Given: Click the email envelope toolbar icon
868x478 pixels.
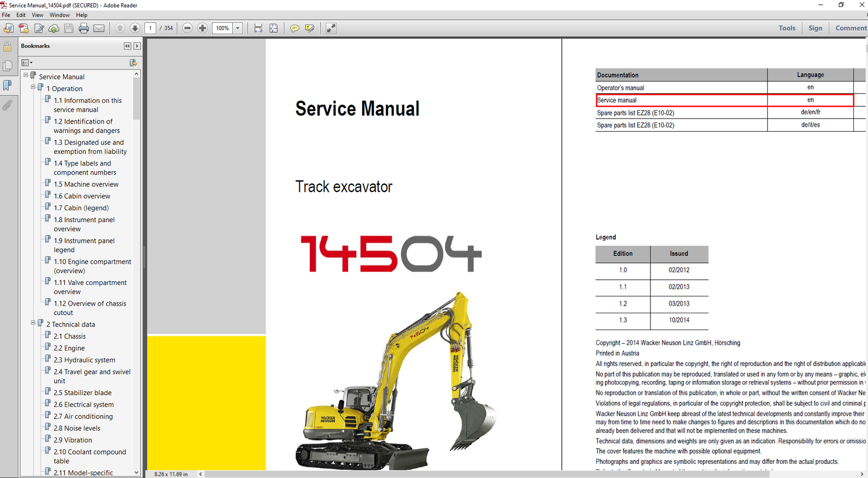Looking at the screenshot, I should pyautogui.click(x=99, y=28).
